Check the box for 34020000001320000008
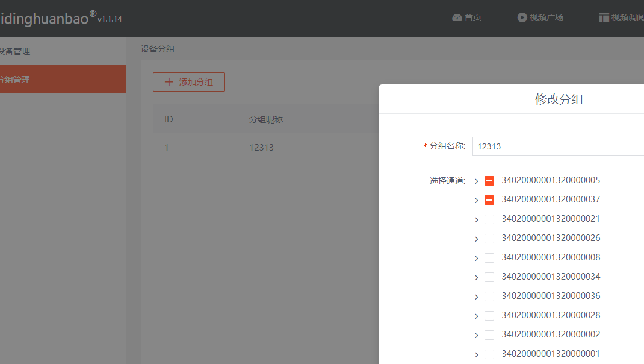Image resolution: width=644 pixels, height=364 pixels. click(489, 258)
